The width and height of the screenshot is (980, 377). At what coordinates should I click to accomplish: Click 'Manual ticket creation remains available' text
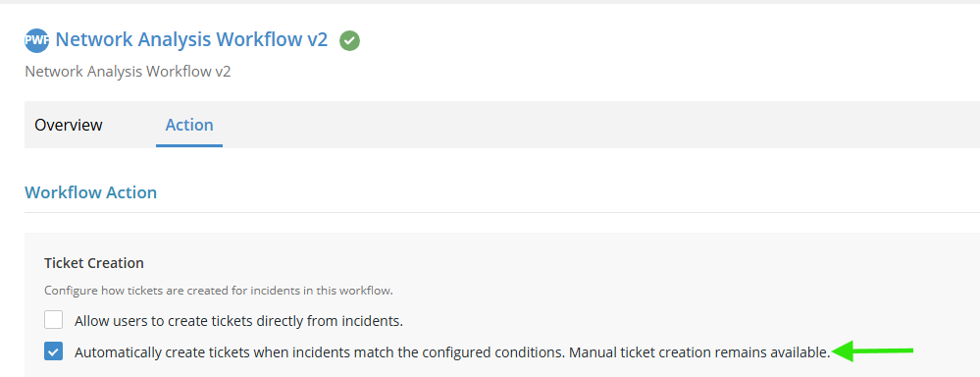point(700,352)
